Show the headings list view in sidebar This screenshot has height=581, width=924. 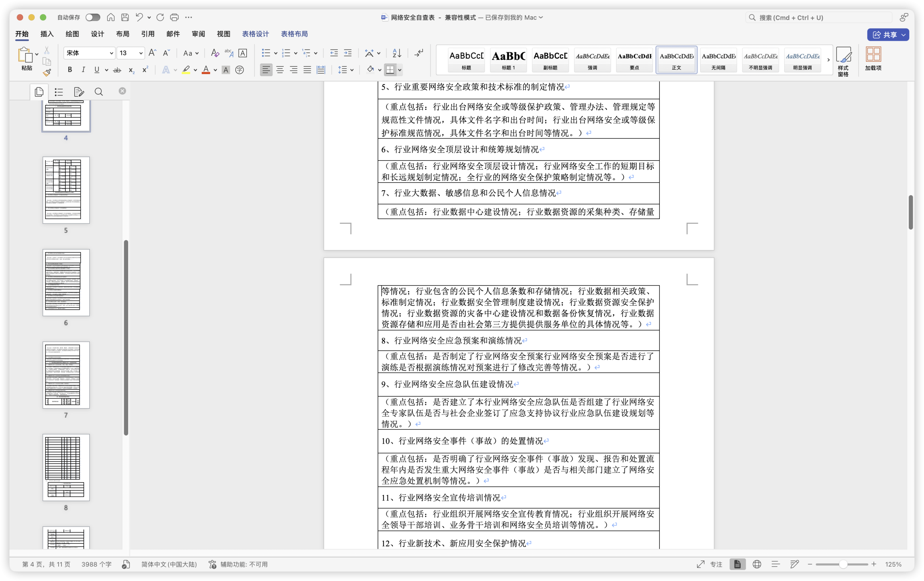pos(59,92)
